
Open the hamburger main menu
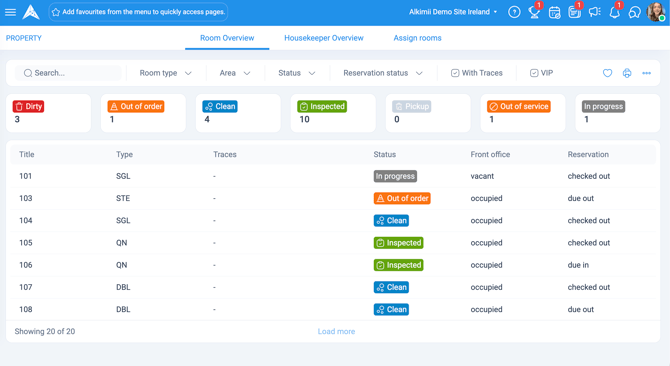pyautogui.click(x=10, y=12)
